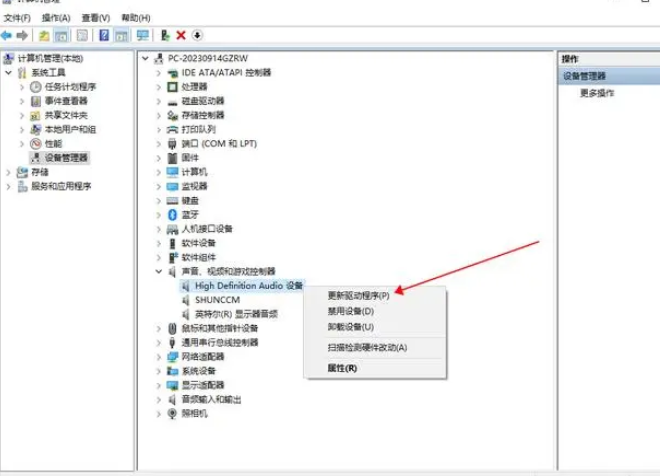Toggle the Show/Hide Action Pane icon

click(121, 35)
